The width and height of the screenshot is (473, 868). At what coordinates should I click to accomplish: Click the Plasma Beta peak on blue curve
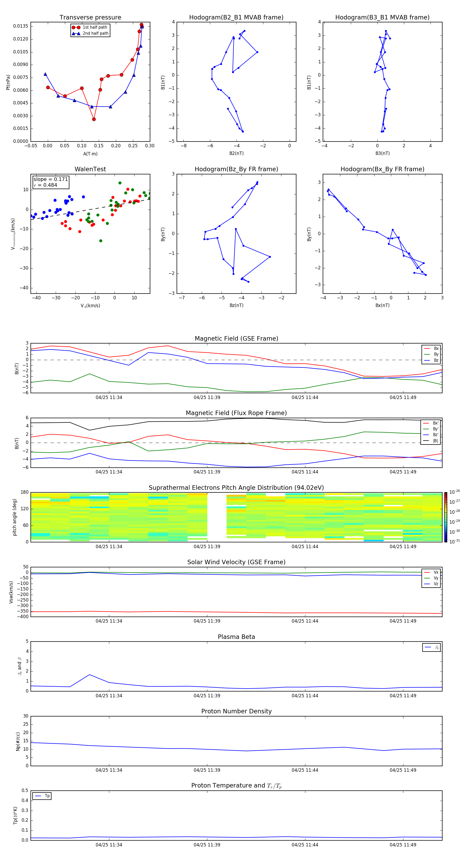90,675
